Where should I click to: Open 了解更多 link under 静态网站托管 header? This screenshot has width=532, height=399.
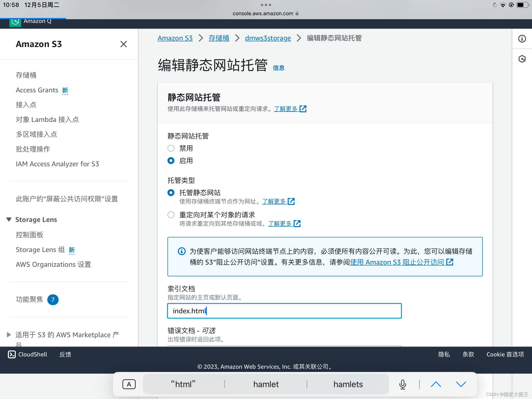tap(290, 109)
